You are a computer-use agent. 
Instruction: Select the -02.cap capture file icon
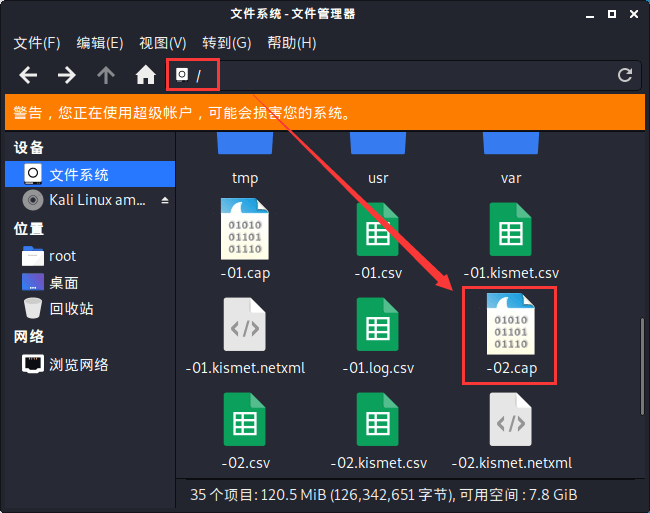tap(511, 324)
